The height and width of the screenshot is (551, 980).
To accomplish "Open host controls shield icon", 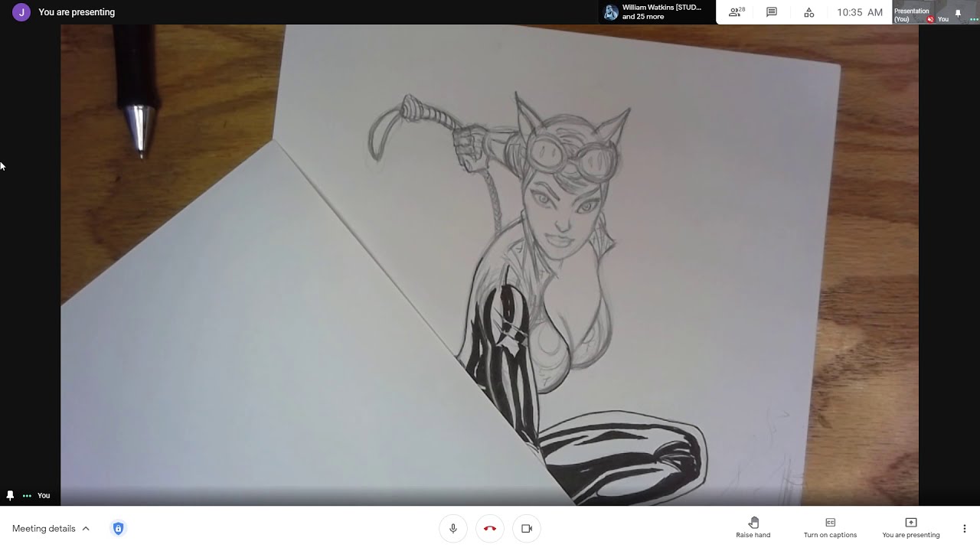I will [x=118, y=528].
